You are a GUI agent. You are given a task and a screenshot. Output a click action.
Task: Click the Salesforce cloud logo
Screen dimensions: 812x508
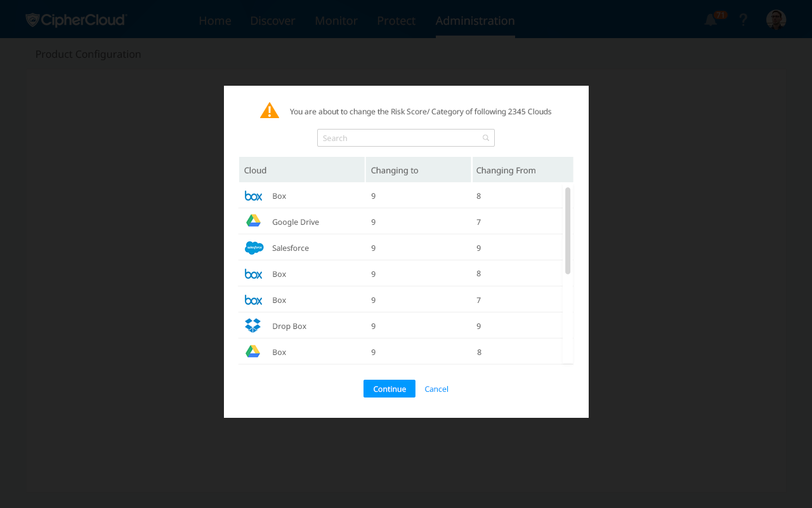click(254, 248)
